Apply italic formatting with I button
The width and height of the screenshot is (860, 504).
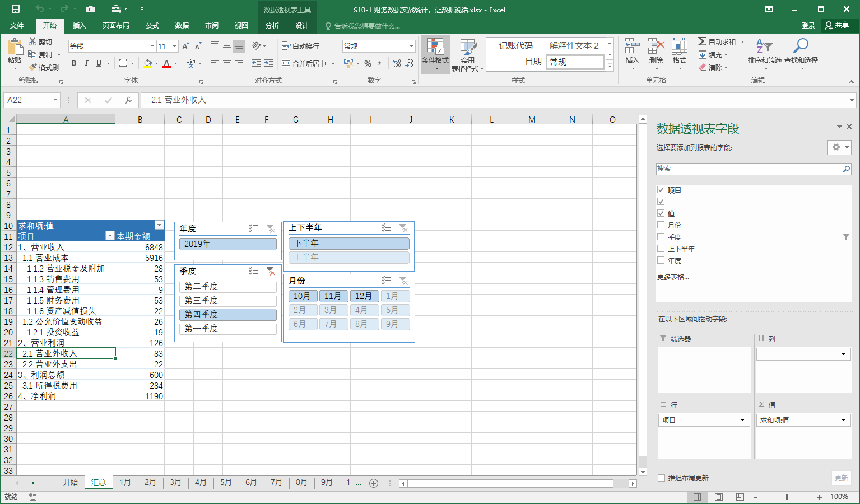tap(86, 63)
